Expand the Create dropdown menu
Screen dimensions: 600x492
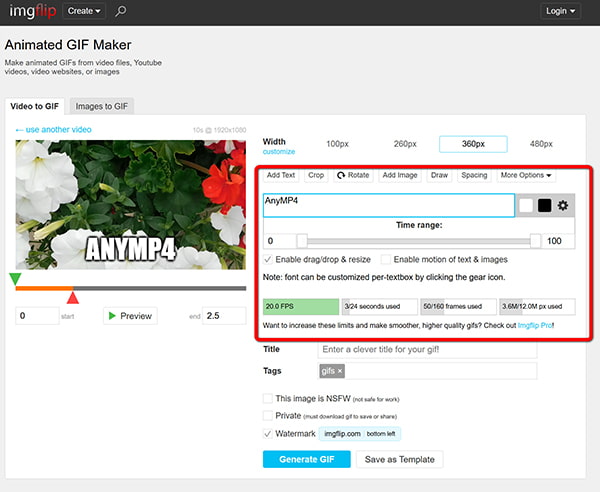pos(84,11)
